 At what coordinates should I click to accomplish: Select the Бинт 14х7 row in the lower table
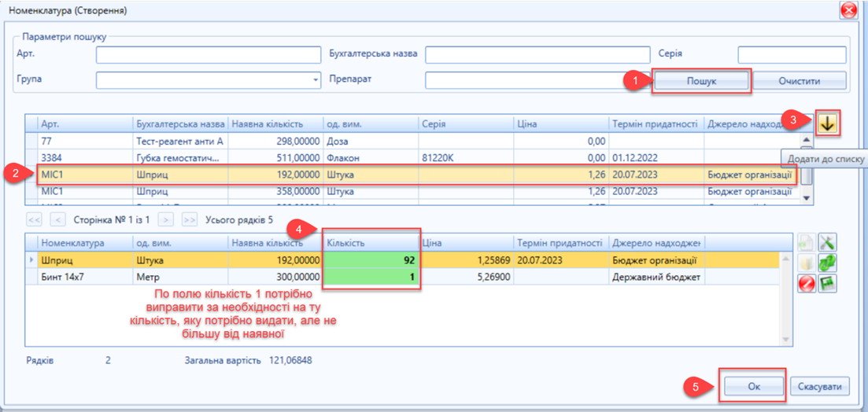pos(402,277)
